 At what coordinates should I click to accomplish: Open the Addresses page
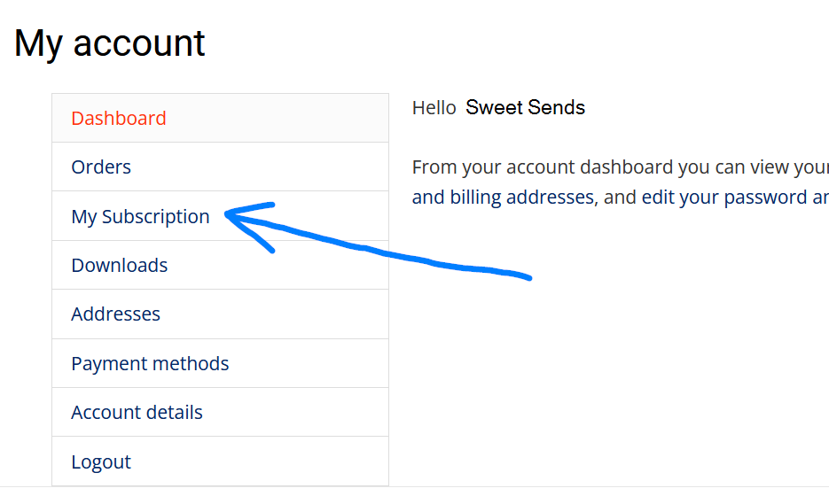[x=116, y=314]
